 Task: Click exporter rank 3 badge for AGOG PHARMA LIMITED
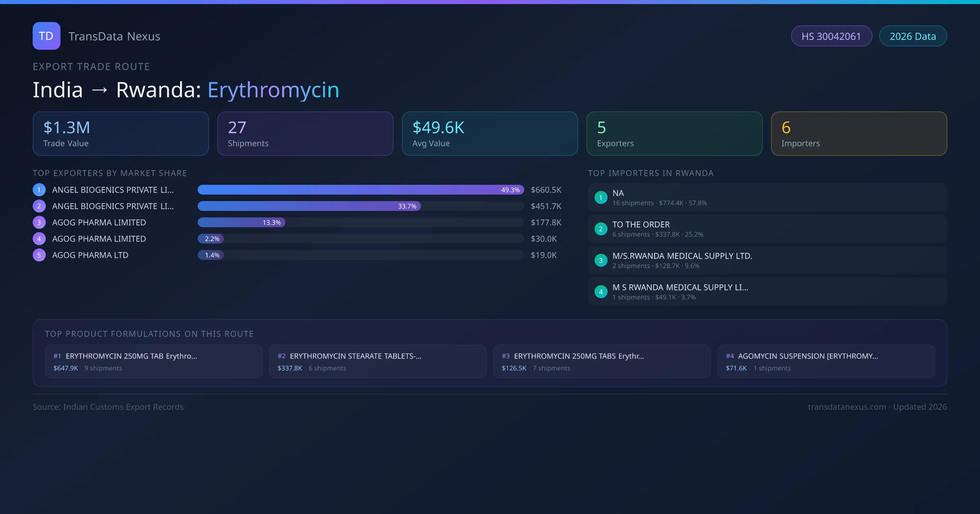click(39, 222)
